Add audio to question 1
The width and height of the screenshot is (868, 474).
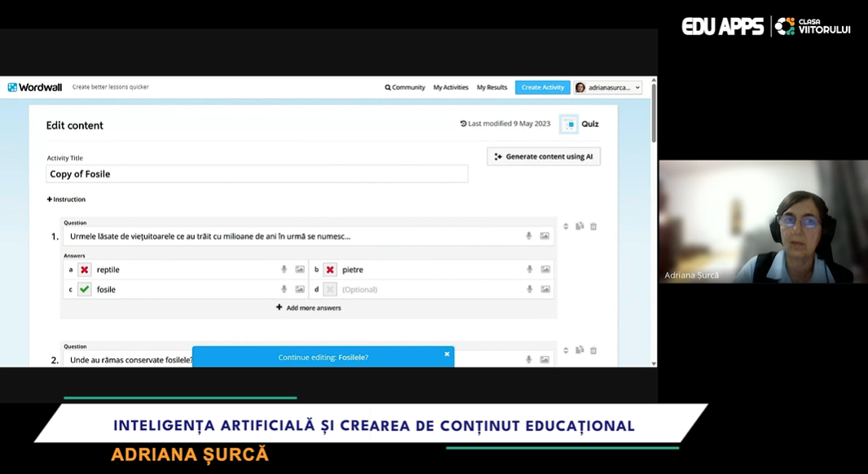click(529, 236)
